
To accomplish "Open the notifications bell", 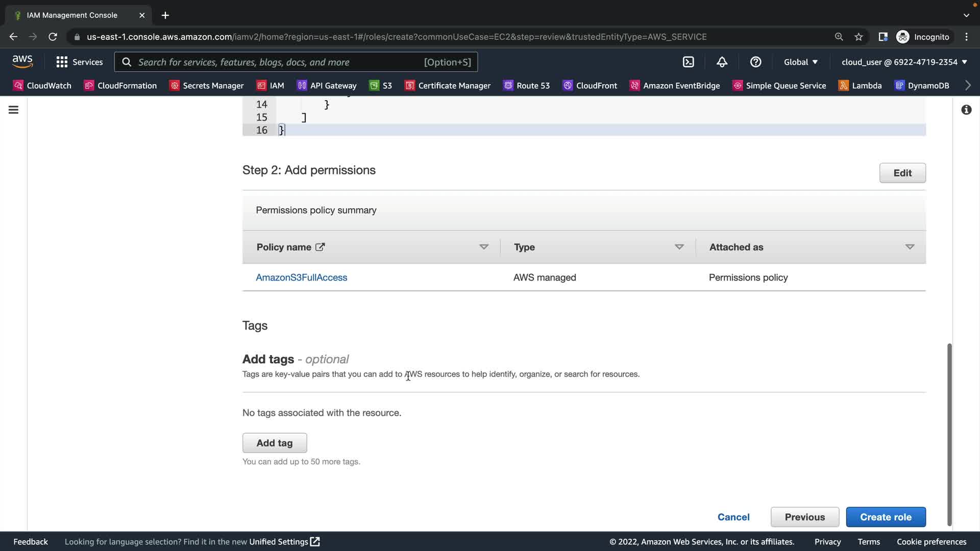I will tap(722, 62).
